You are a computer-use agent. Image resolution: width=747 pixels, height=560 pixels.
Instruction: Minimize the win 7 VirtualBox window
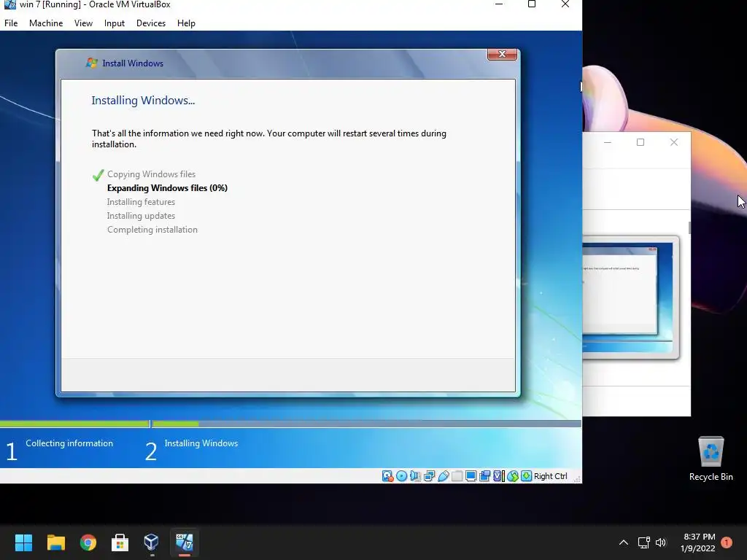499,4
